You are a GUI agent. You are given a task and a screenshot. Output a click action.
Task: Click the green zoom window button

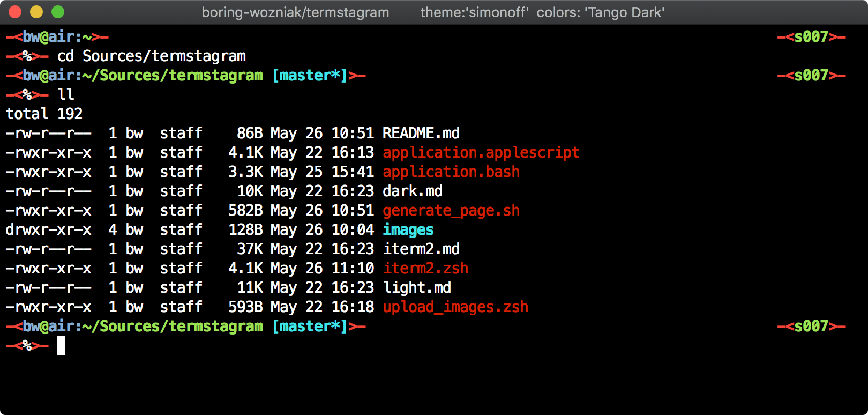pyautogui.click(x=58, y=12)
